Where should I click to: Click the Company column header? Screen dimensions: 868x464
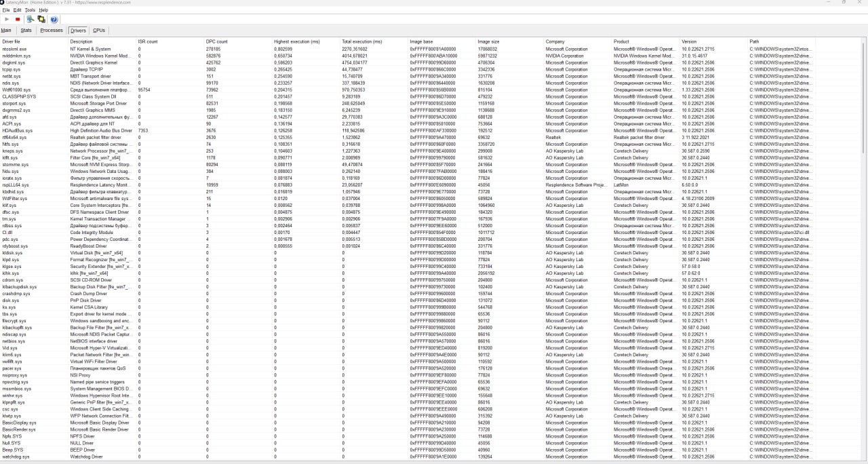(x=578, y=41)
